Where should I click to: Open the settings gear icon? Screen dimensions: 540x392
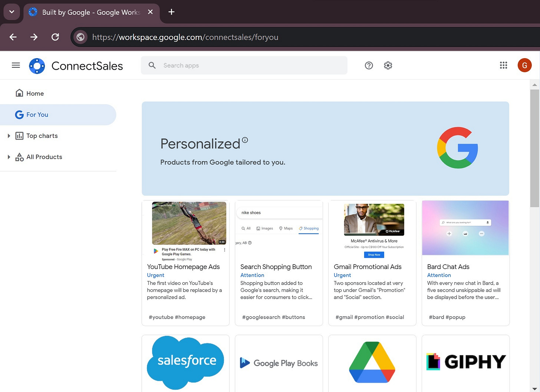click(x=388, y=66)
